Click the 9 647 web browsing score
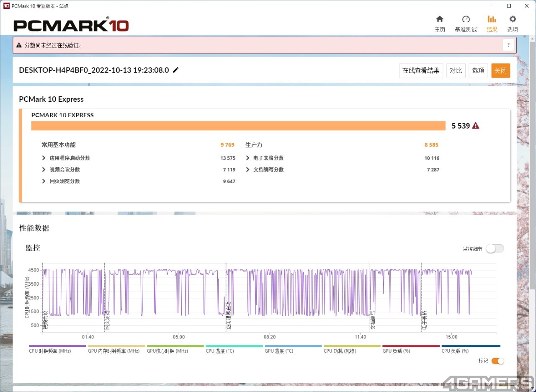The image size is (536, 392). (x=229, y=181)
